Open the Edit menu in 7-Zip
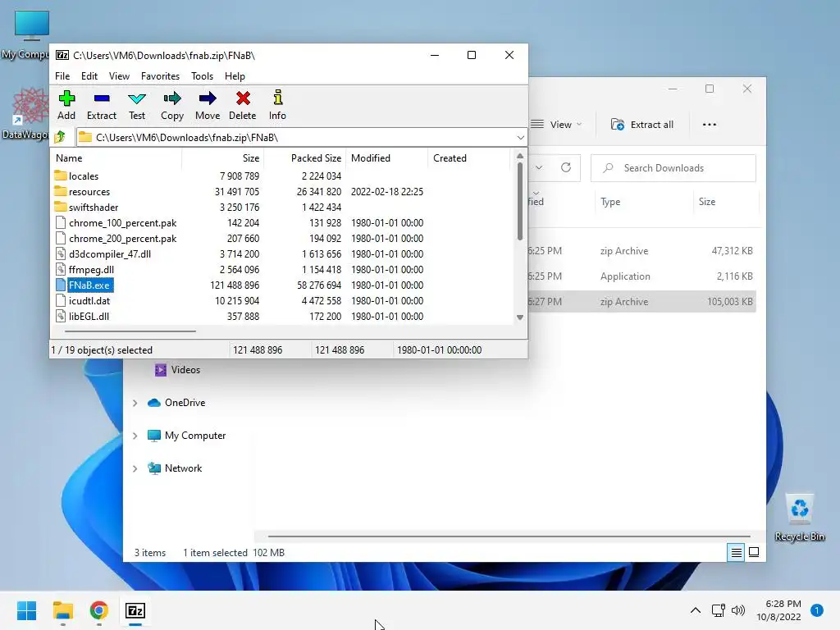This screenshot has height=630, width=840. click(89, 76)
